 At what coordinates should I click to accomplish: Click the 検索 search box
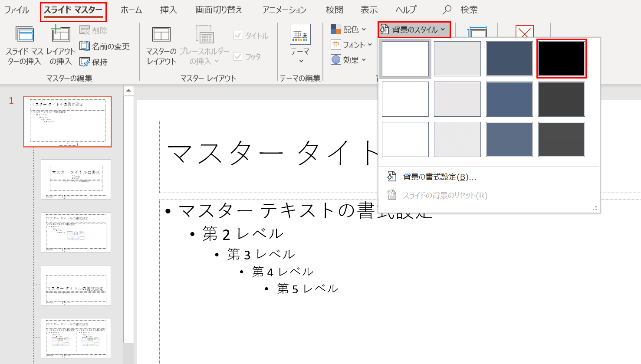469,10
